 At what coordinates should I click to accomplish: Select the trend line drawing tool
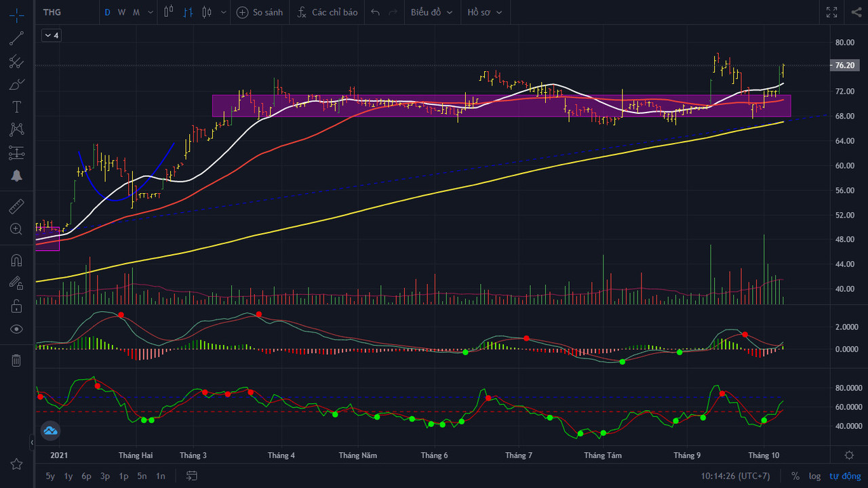tap(16, 39)
